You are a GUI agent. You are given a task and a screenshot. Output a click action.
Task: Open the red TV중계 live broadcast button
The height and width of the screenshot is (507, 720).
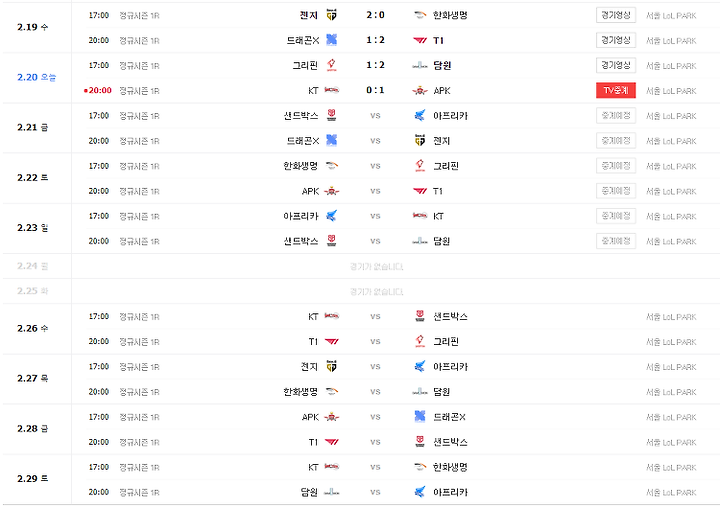[616, 90]
